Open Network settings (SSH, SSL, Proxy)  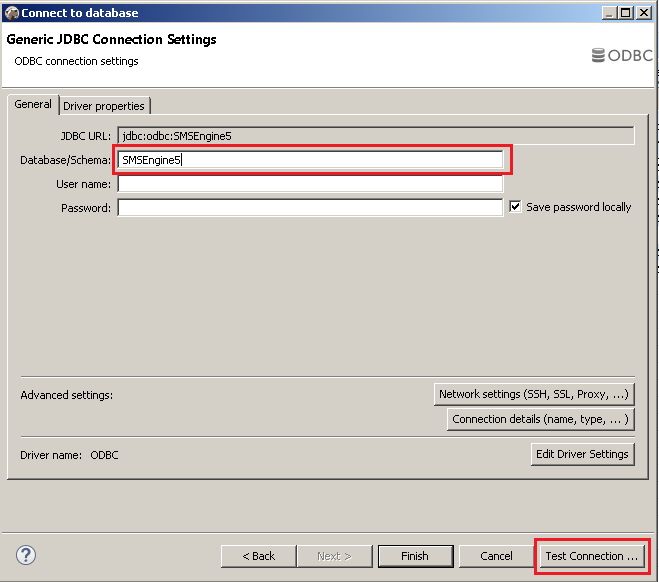pyautogui.click(x=534, y=394)
